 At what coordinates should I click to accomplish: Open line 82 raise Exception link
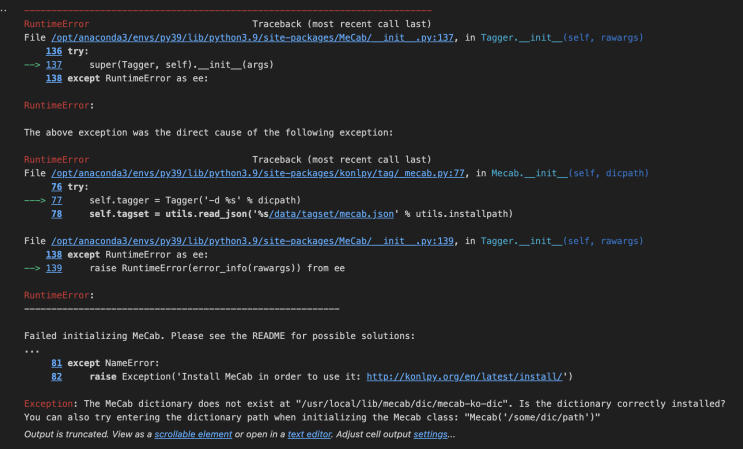pyautogui.click(x=56, y=376)
